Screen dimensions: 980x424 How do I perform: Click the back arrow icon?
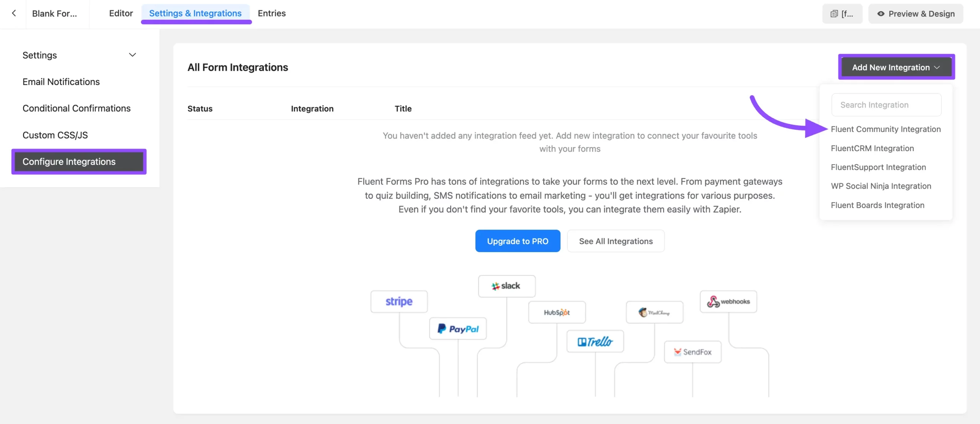pos(14,13)
